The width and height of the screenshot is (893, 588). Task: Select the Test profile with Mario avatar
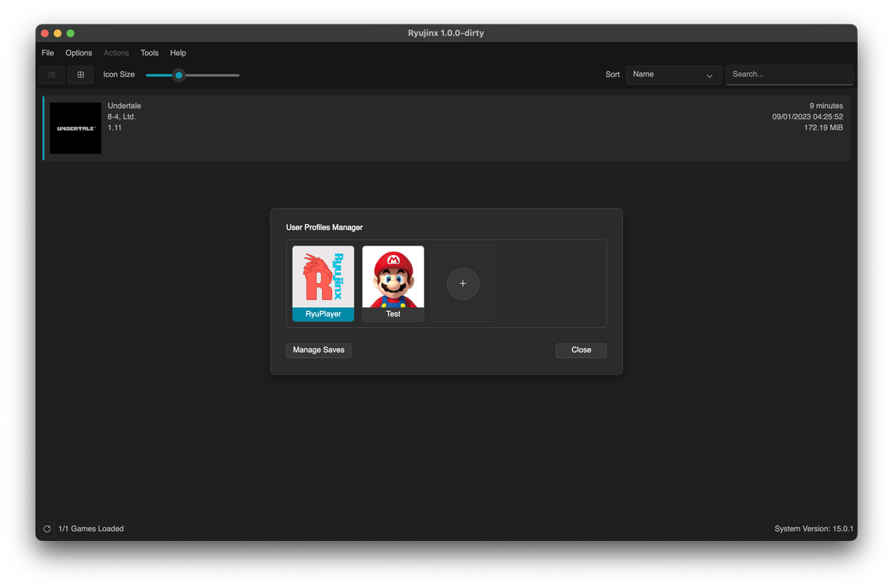(393, 276)
